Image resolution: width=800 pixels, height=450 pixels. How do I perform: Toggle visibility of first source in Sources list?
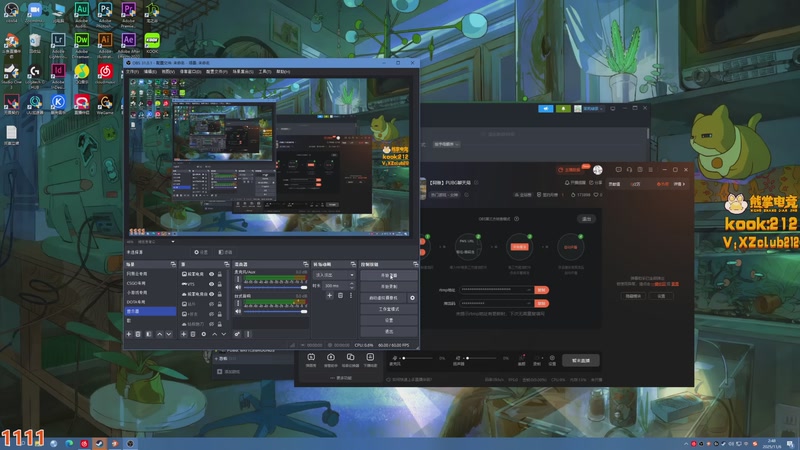tap(211, 274)
